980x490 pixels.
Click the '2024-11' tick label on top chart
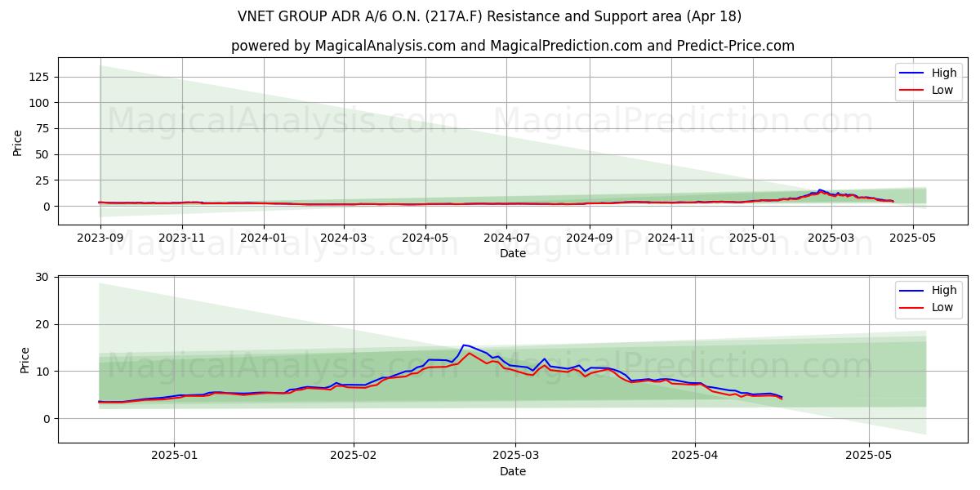(670, 238)
